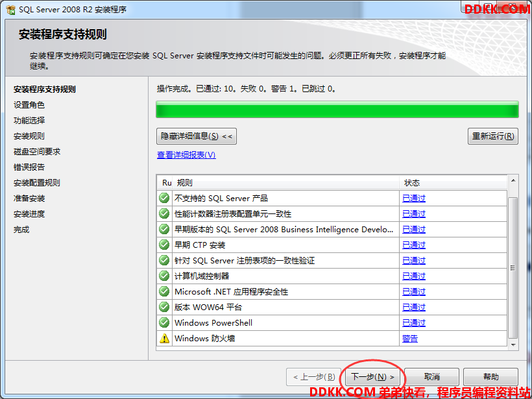
Task: Select 安装进度 in the left step list
Action: pyautogui.click(x=29, y=214)
